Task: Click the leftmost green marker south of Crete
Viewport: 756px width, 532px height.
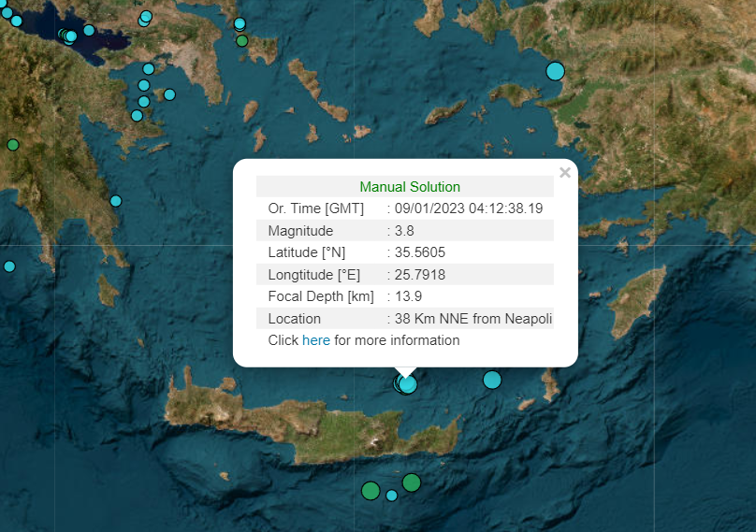Action: pyautogui.click(x=371, y=491)
